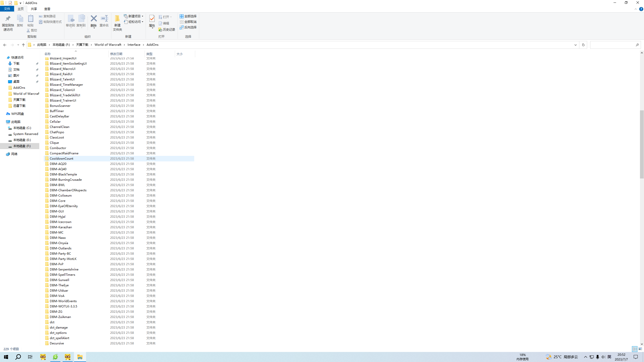Click the vertical scrollbar thumb
This screenshot has width=644, height=362.
click(x=642, y=144)
